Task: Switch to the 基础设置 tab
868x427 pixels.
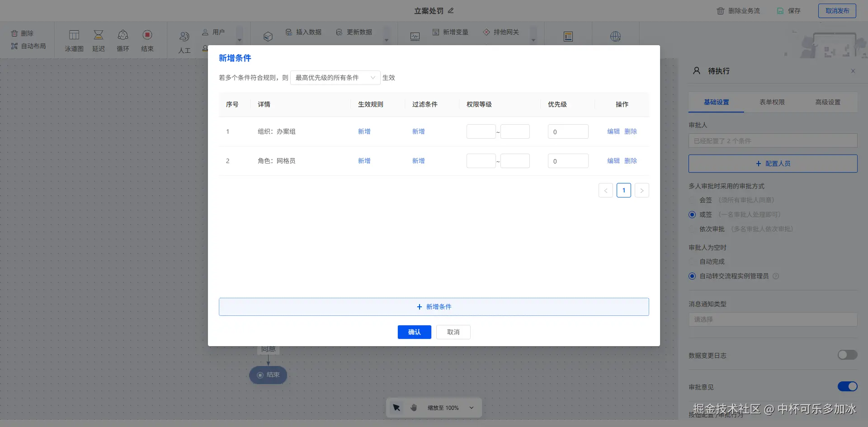Action: coord(716,102)
